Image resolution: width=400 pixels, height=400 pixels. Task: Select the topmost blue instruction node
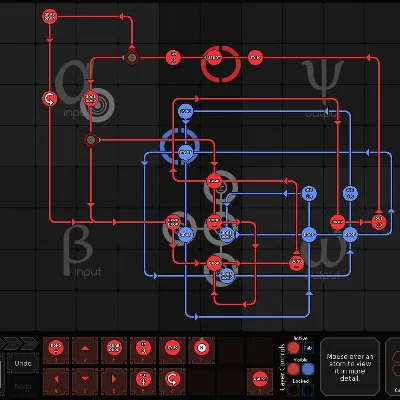[x=185, y=111]
